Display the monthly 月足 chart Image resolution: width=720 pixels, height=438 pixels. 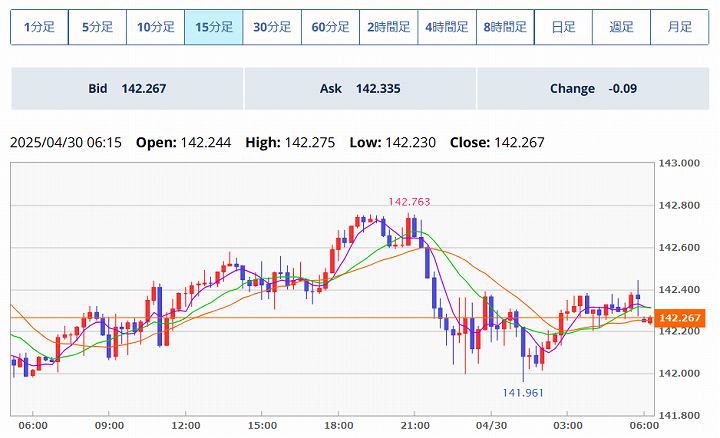pos(680,27)
